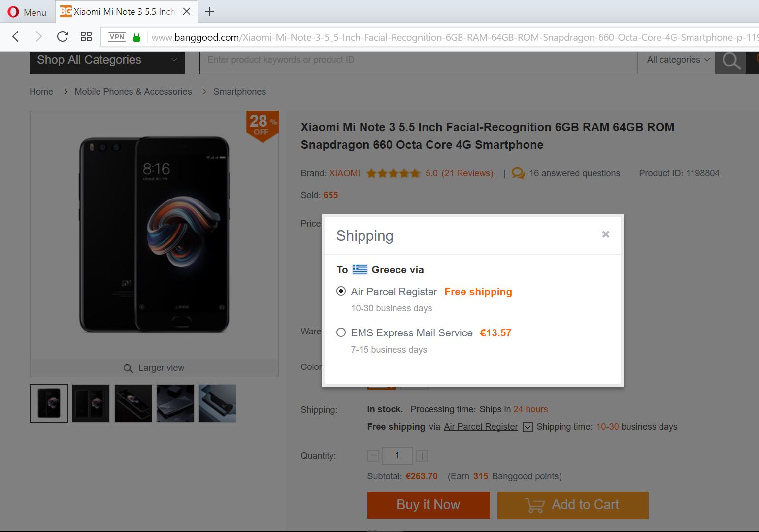759x532 pixels.
Task: Increase quantity with the plus button
Action: point(422,456)
